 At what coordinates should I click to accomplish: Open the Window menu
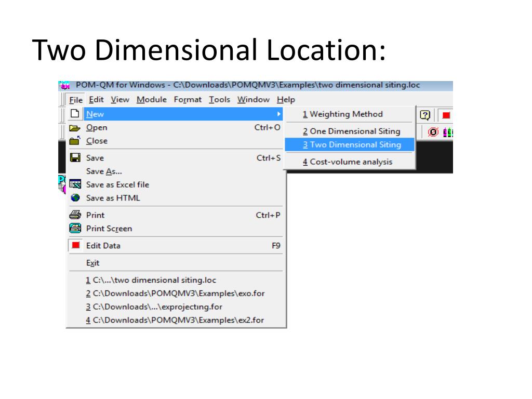pyautogui.click(x=254, y=99)
